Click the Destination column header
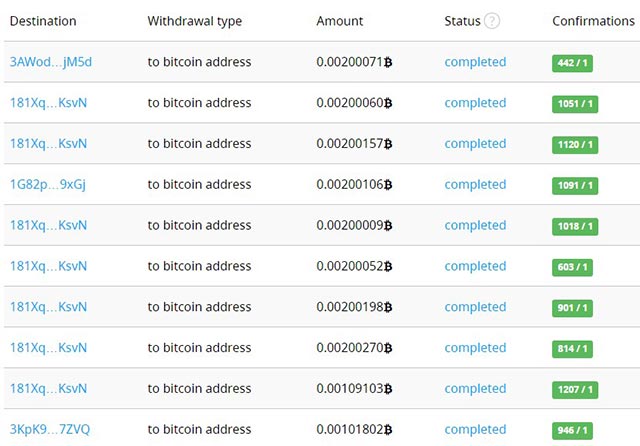 (x=43, y=21)
